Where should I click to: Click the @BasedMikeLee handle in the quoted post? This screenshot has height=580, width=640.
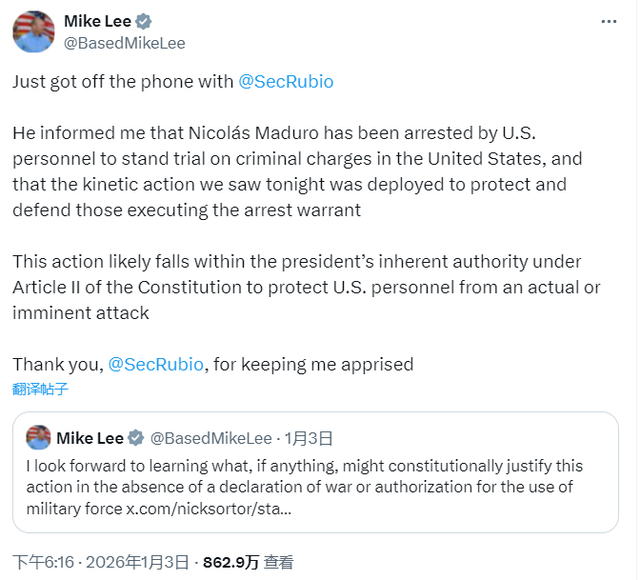coord(211,438)
